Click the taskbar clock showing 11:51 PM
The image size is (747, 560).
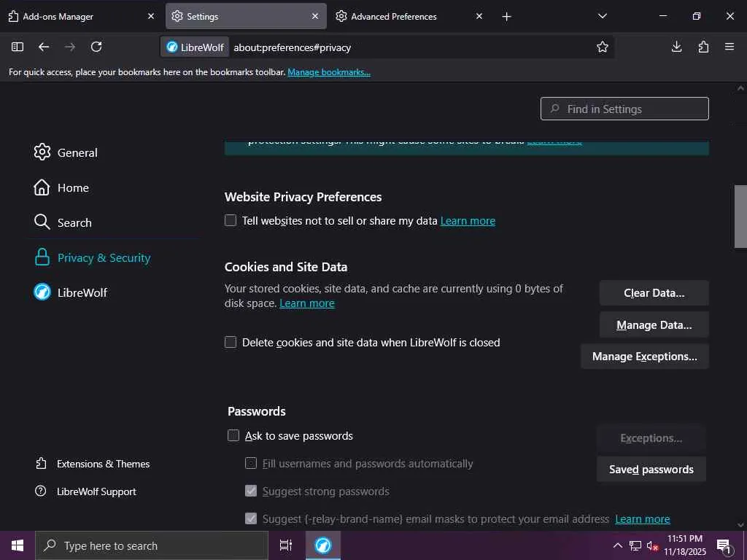click(x=685, y=545)
